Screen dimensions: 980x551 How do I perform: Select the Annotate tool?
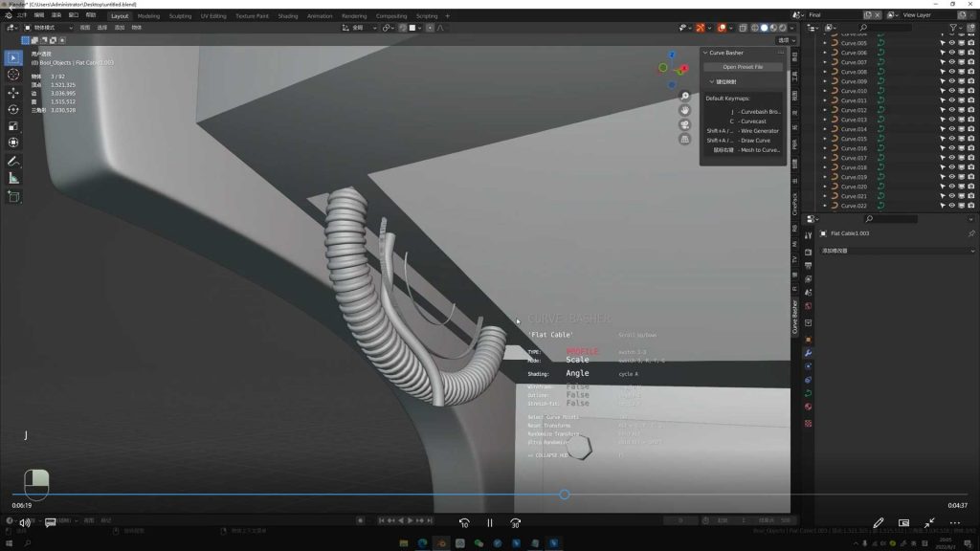click(x=13, y=160)
